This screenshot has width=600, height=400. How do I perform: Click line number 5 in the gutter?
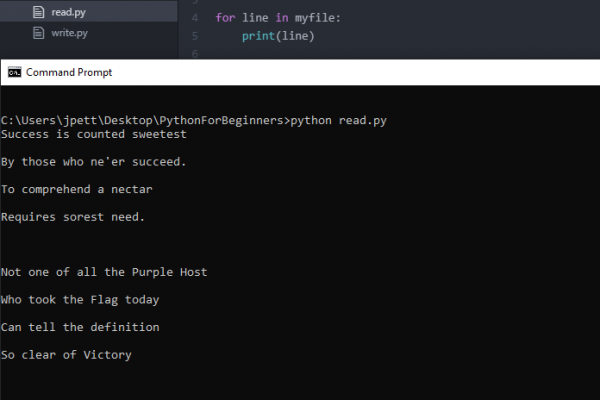point(195,36)
